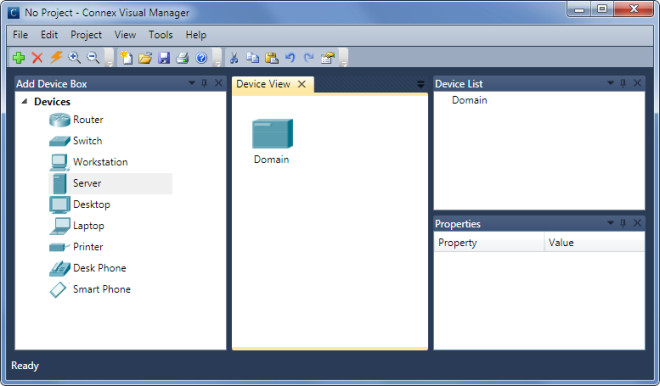Collapse the Devices tree node
Viewport: 660px width, 386px height.
coord(24,101)
